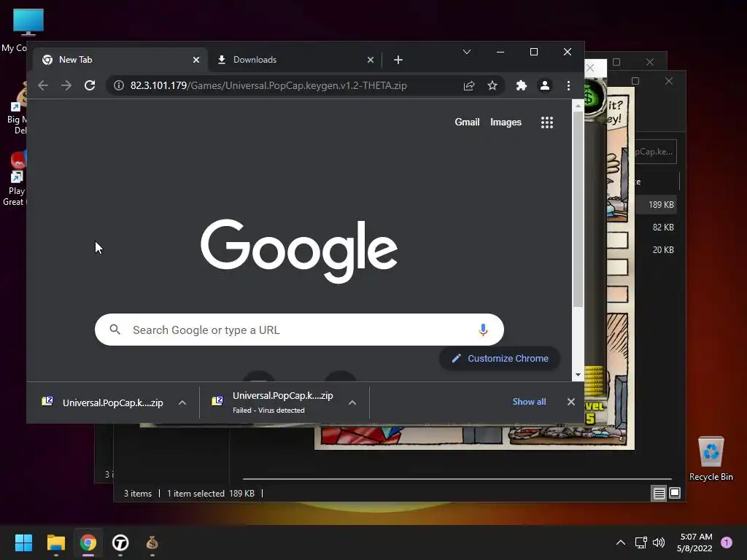Open volume control in system tray
747x560 pixels.
(x=659, y=542)
